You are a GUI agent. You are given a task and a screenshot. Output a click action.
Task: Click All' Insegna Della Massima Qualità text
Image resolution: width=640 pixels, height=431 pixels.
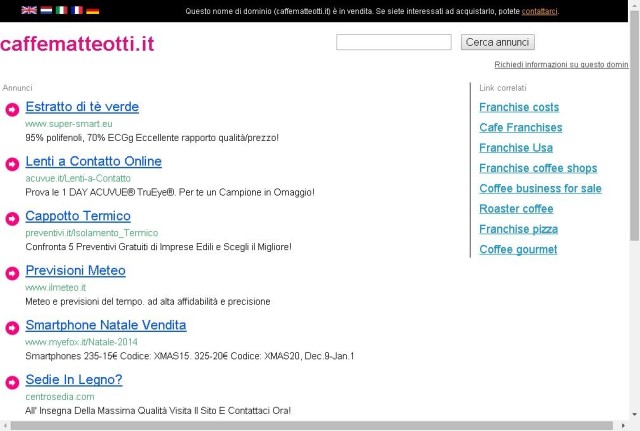pos(158,411)
